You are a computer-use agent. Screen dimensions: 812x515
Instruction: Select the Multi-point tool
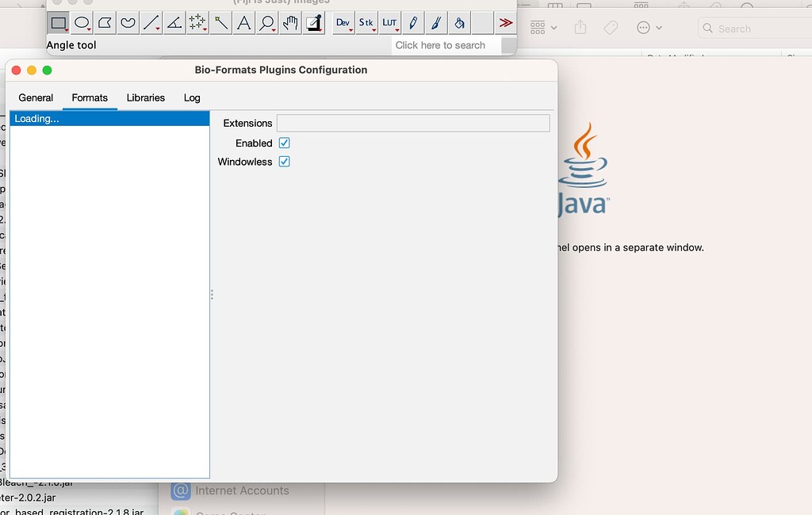pyautogui.click(x=197, y=23)
